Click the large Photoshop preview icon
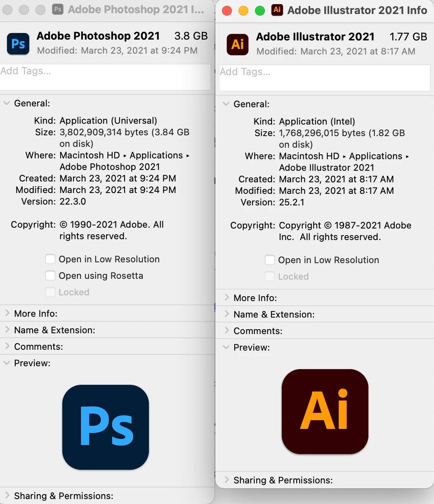 coord(106,427)
